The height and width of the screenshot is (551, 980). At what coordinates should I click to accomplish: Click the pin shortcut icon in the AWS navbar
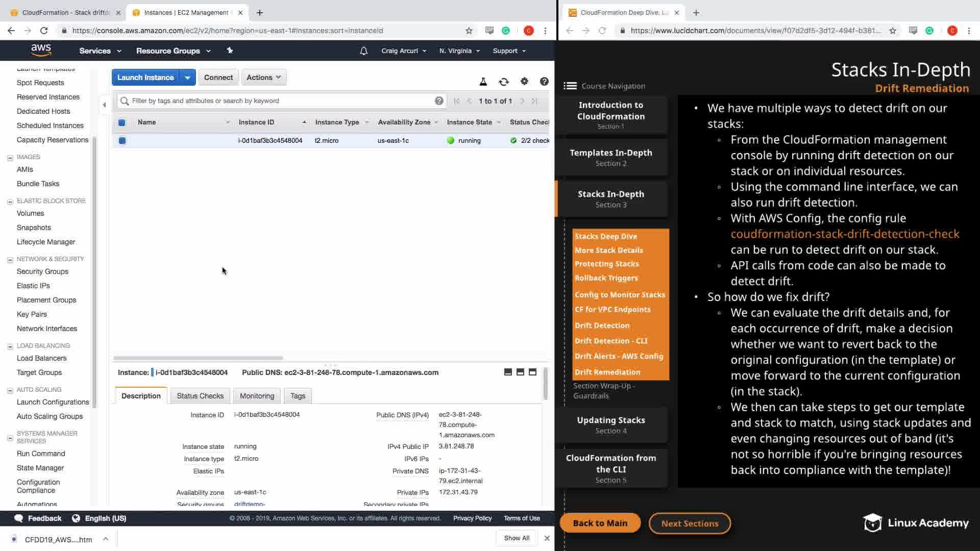(x=230, y=51)
